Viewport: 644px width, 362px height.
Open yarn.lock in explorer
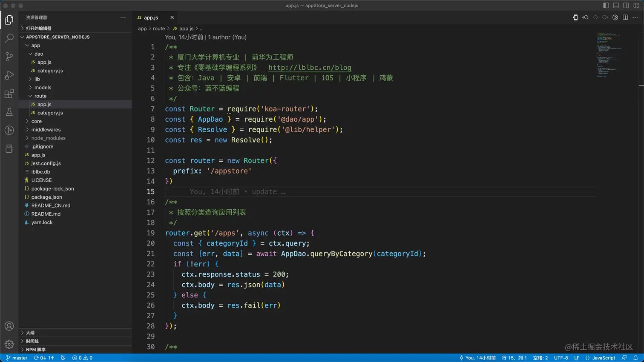point(75,222)
